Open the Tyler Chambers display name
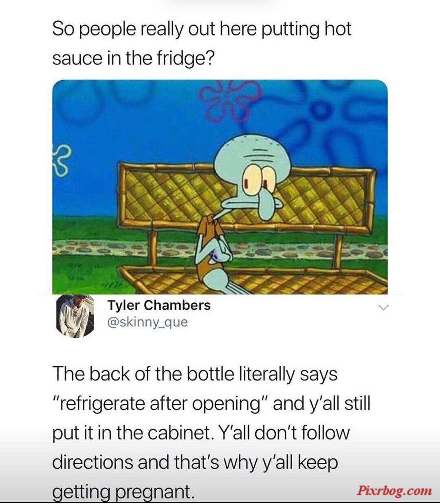The height and width of the screenshot is (504, 440). click(x=159, y=305)
